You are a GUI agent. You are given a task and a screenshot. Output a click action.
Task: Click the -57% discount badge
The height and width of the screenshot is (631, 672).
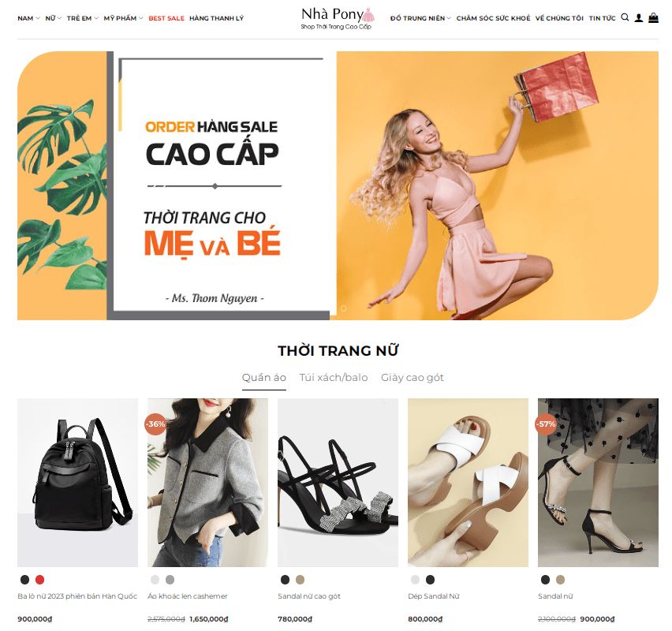point(546,424)
